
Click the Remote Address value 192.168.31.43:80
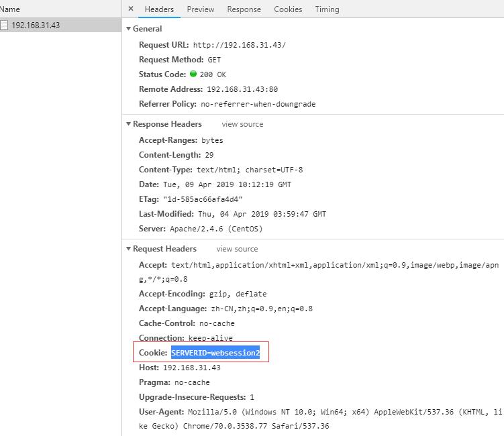click(x=242, y=89)
